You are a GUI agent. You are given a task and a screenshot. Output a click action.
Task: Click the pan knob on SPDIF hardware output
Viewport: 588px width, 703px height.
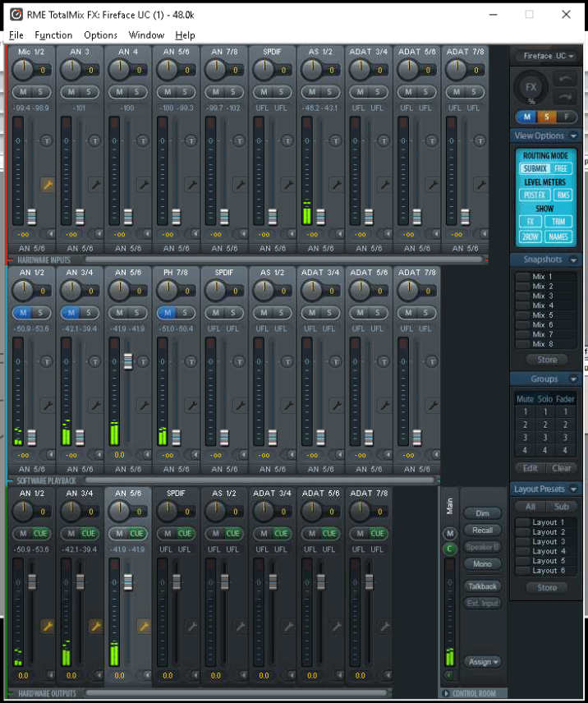pyautogui.click(x=168, y=511)
